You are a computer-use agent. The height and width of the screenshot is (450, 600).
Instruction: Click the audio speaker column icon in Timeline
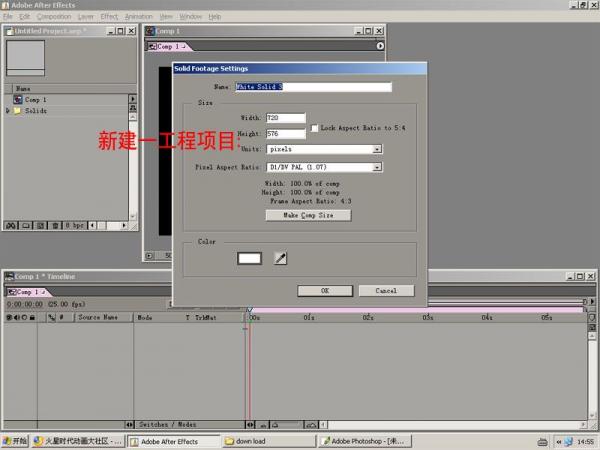17,317
